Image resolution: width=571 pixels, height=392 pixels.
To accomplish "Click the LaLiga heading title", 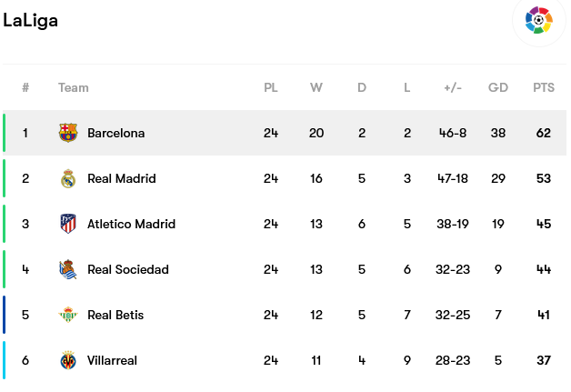I will 31,21.
